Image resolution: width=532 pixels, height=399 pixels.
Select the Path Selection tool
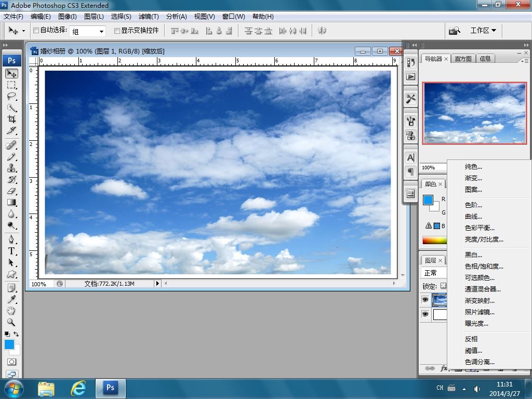11,262
